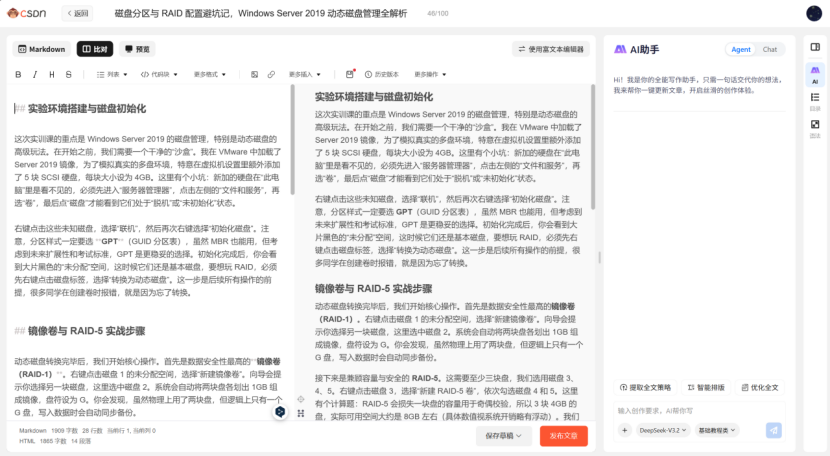Focus the AI prompt input field
Viewport: 830px width, 456px height.
click(699, 410)
